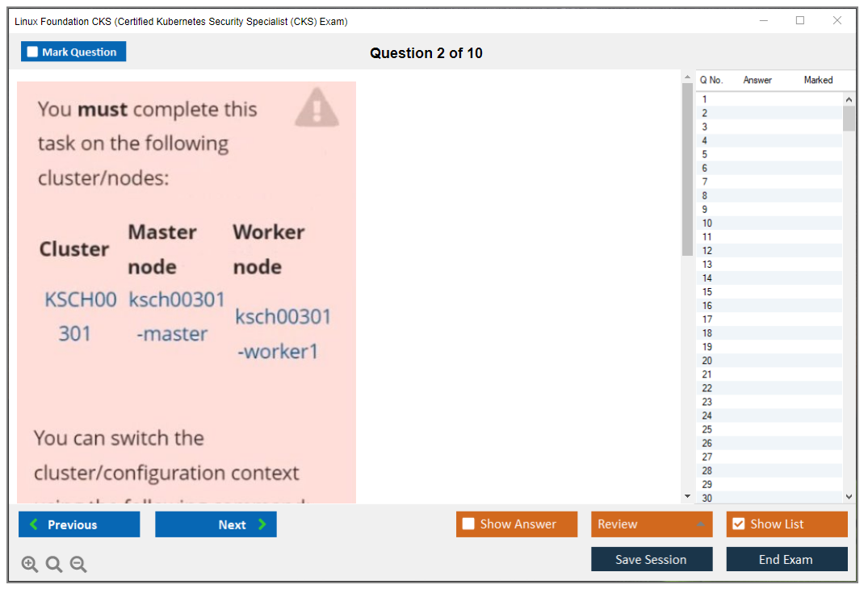868x593 pixels.
Task: Close the exam window
Action: click(837, 21)
